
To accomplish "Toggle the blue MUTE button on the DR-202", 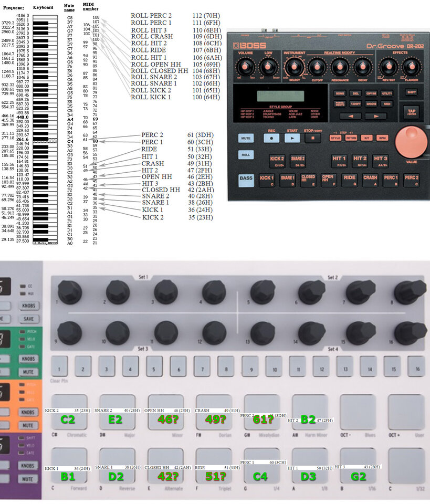I will [246, 138].
